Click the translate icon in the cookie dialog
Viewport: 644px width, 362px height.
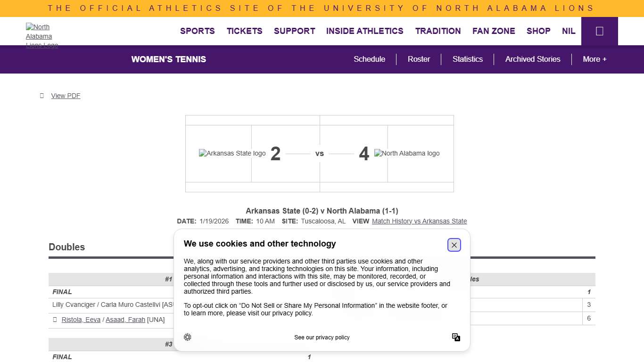click(456, 337)
